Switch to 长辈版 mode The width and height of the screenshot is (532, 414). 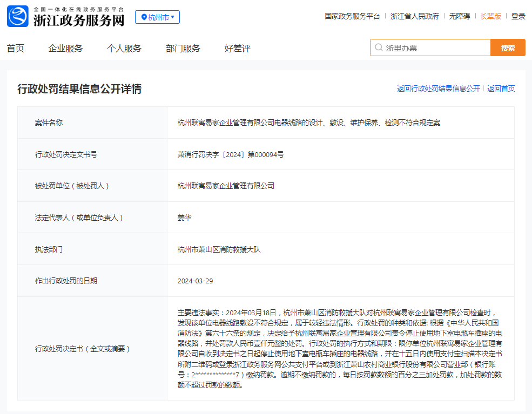click(x=490, y=16)
